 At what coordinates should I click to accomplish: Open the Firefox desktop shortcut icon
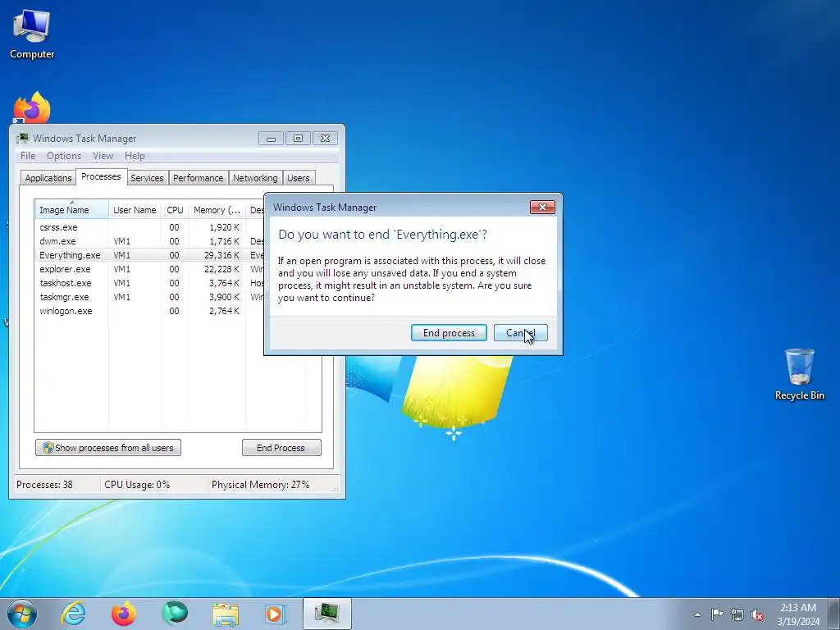tap(32, 108)
